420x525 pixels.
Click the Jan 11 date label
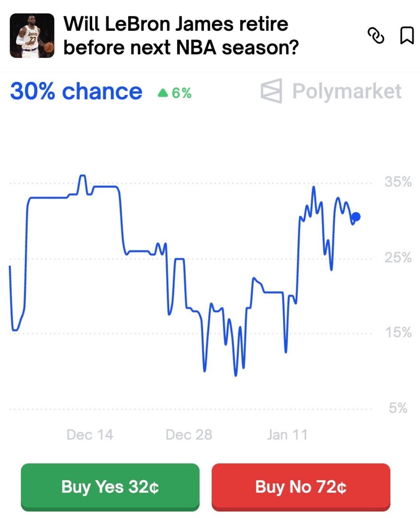pos(287,434)
